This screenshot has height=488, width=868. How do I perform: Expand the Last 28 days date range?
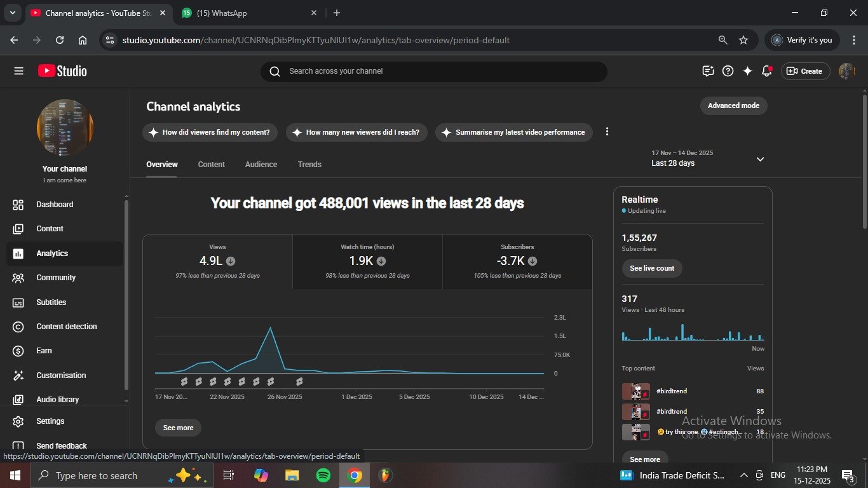pyautogui.click(x=760, y=159)
